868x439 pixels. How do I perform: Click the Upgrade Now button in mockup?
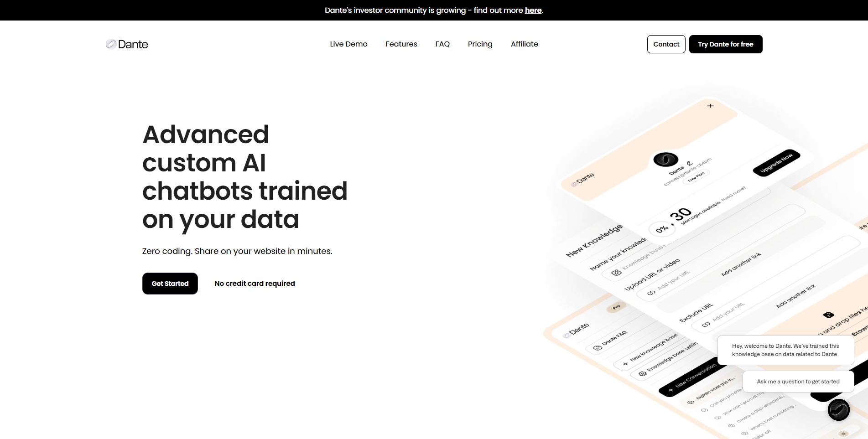(x=776, y=163)
